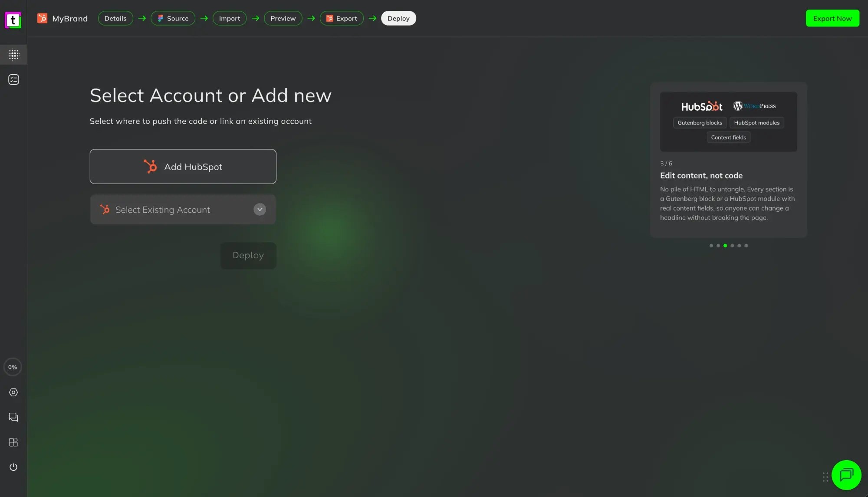
Task: Go to the Details step
Action: [115, 18]
